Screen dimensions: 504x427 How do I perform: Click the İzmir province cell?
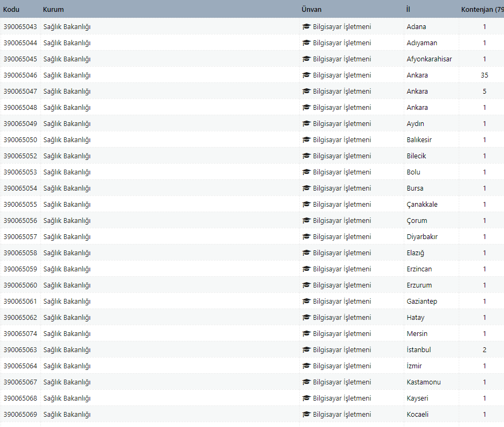click(414, 366)
